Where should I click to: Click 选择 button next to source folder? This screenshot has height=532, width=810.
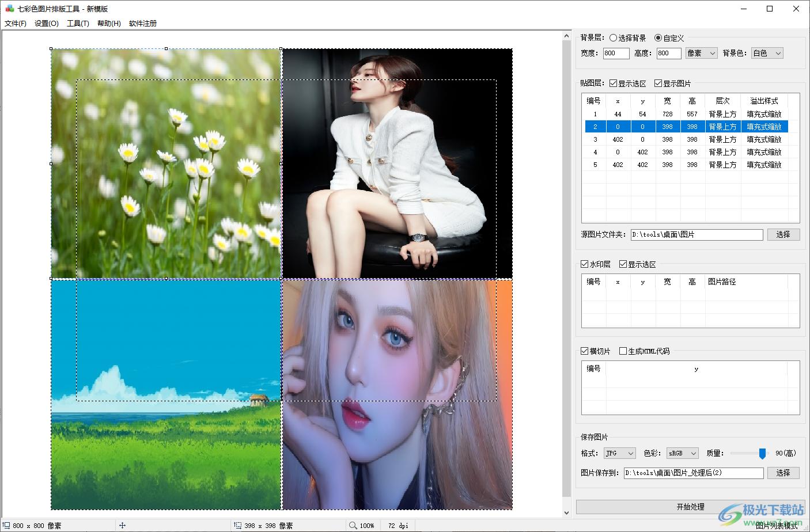pos(783,234)
